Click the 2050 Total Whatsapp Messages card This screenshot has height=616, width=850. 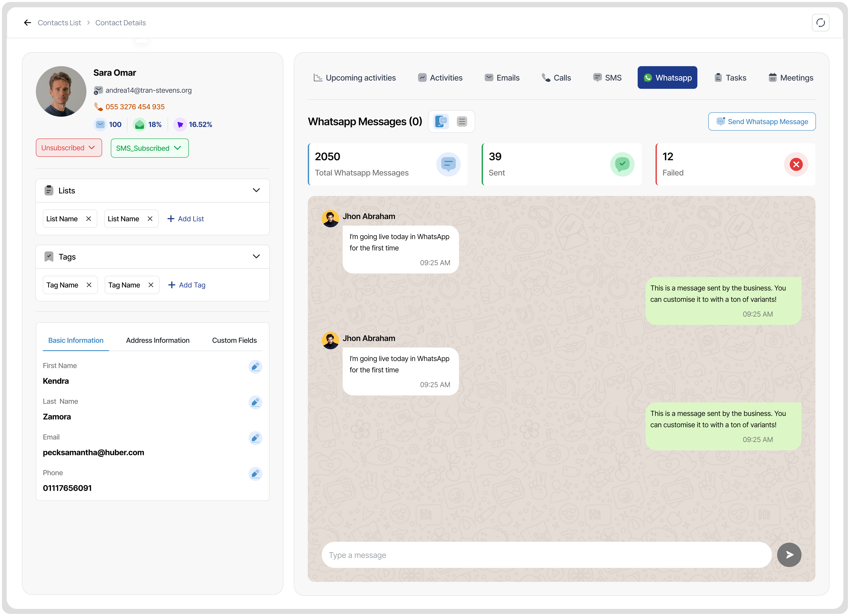coord(388,164)
